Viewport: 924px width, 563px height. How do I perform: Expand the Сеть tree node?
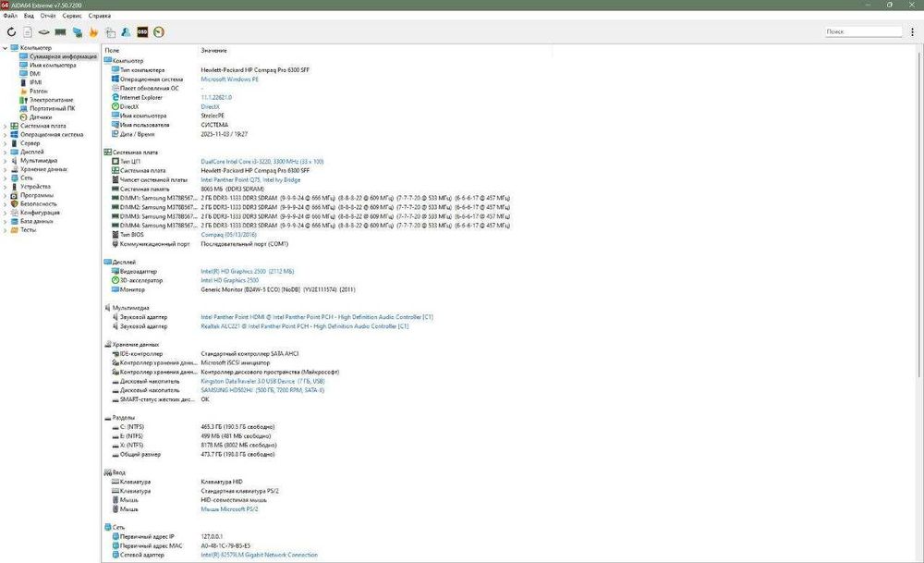[x=6, y=178]
